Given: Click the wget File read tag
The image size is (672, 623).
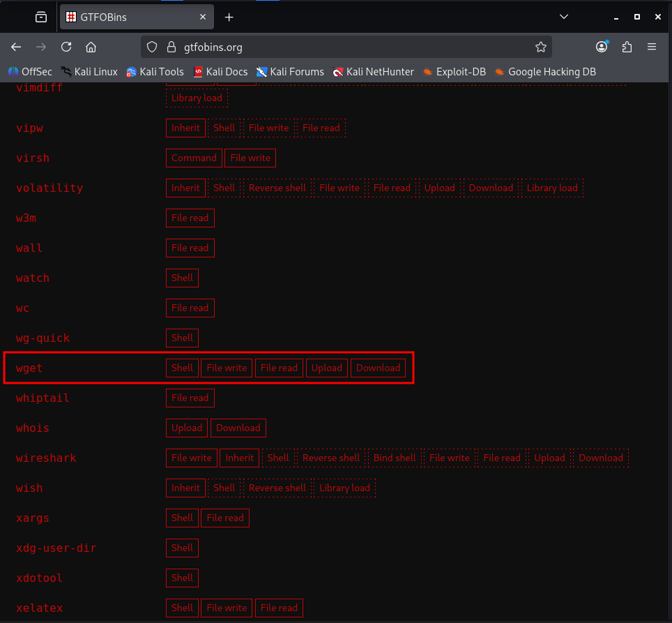Looking at the screenshot, I should click(x=279, y=368).
